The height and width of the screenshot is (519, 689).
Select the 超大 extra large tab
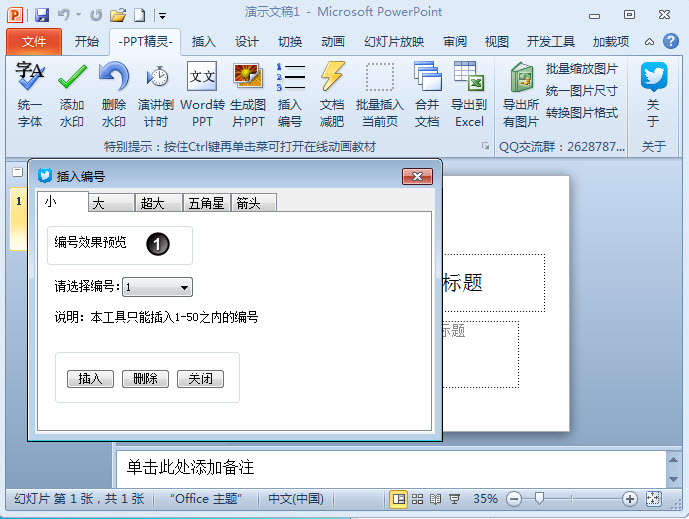click(x=159, y=203)
